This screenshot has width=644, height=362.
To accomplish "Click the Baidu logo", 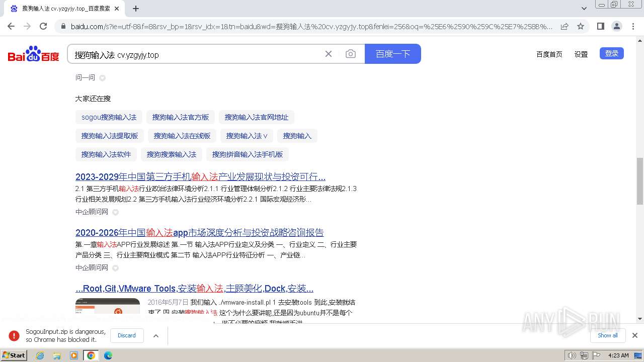I will tap(34, 54).
